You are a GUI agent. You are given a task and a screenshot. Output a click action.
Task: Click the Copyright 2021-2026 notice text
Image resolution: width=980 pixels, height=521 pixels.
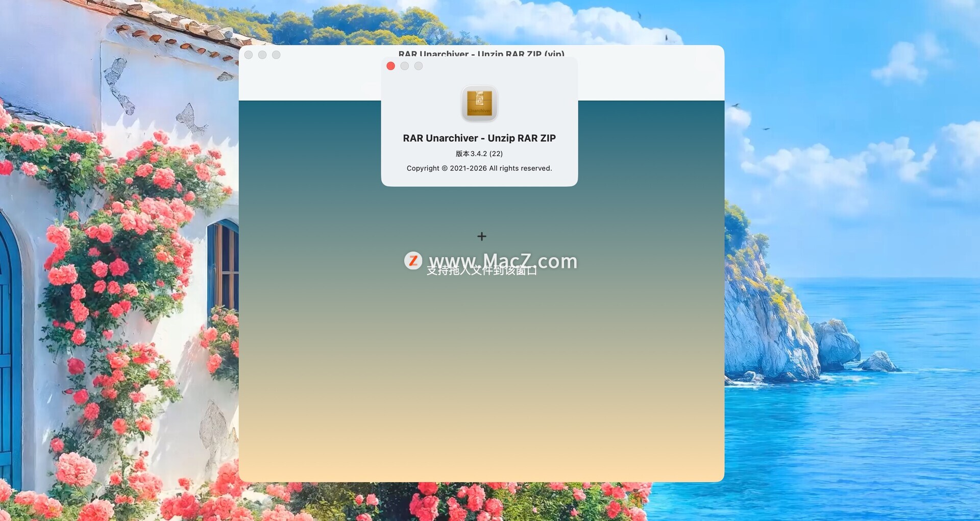[479, 168]
